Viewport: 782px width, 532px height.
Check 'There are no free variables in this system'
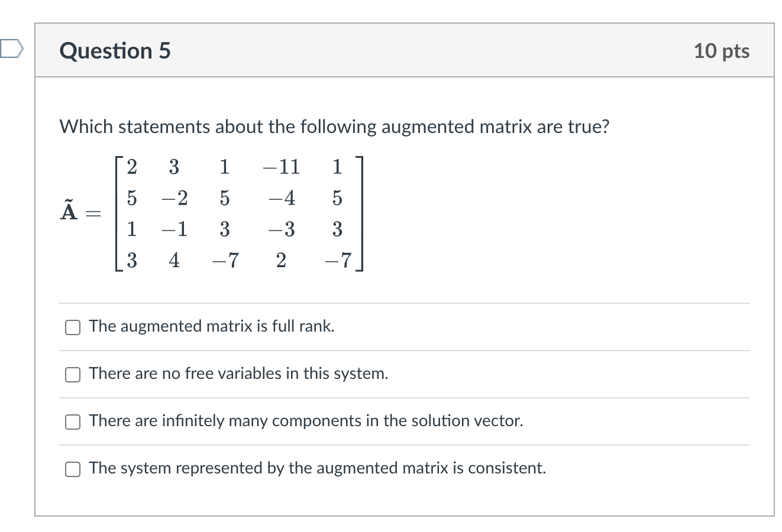point(72,374)
